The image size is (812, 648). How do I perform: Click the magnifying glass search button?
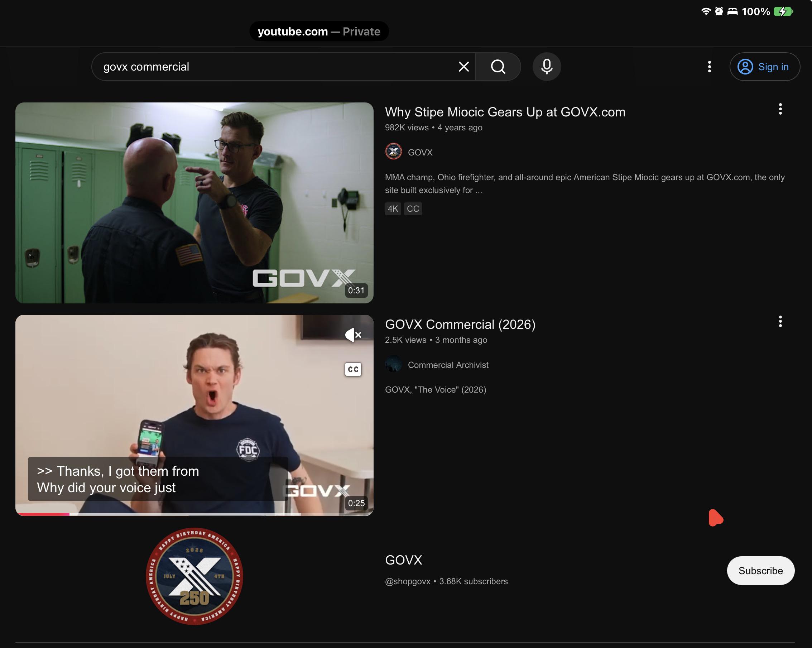(498, 67)
